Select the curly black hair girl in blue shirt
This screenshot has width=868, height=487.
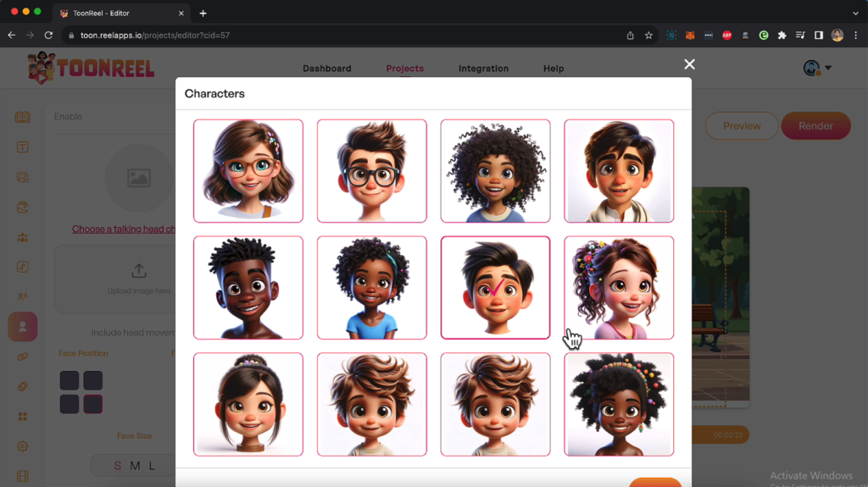click(495, 171)
